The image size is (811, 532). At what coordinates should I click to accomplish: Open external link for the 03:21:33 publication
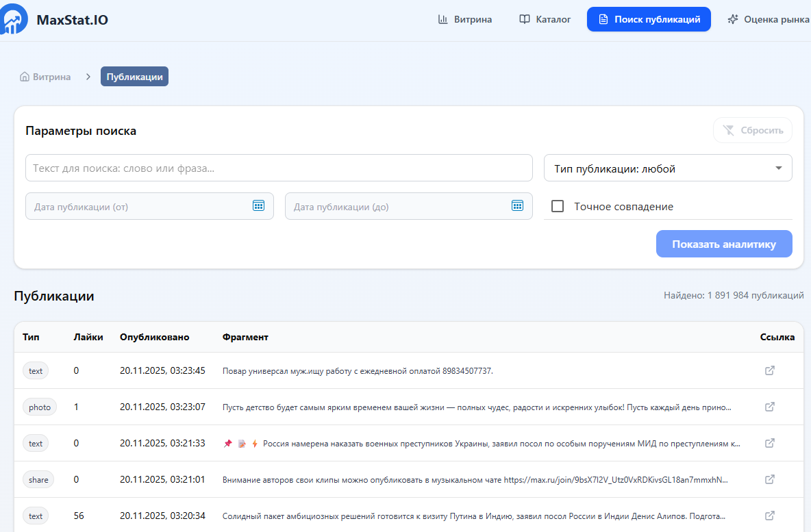769,443
